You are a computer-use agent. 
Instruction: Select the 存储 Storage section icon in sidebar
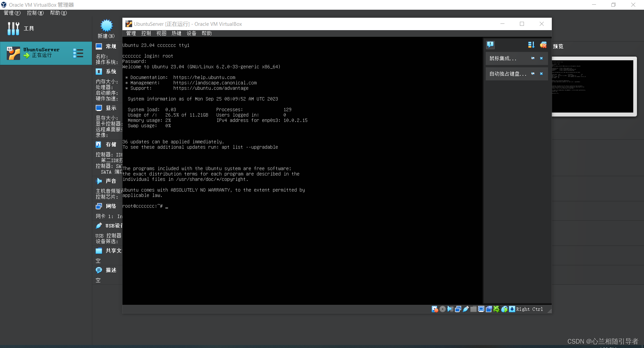tap(99, 144)
